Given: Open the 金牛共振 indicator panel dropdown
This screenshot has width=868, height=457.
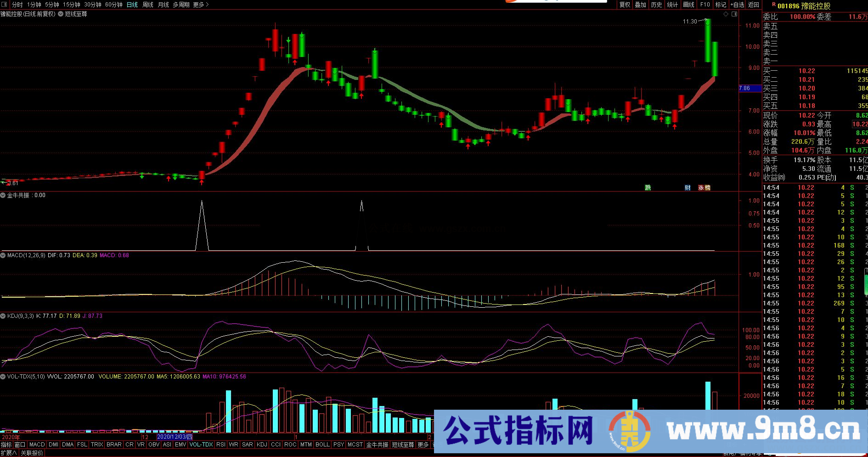Looking at the screenshot, I should 3,195.
